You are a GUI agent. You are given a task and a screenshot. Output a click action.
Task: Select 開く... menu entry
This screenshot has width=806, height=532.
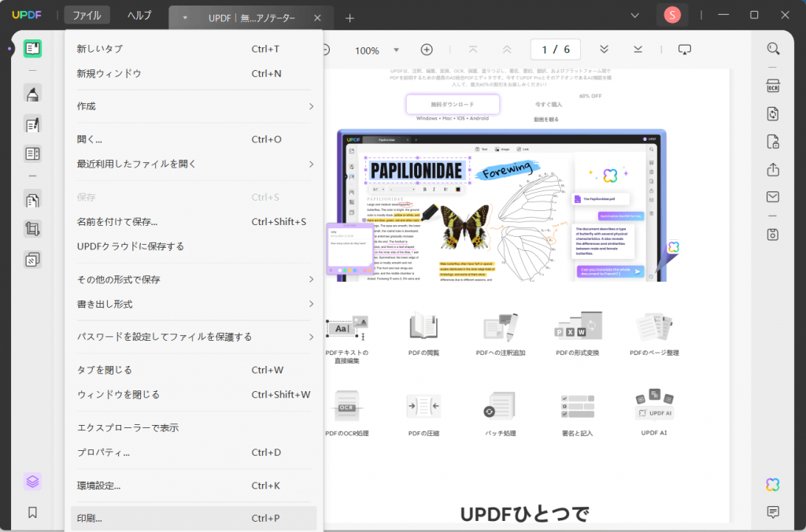coord(194,139)
